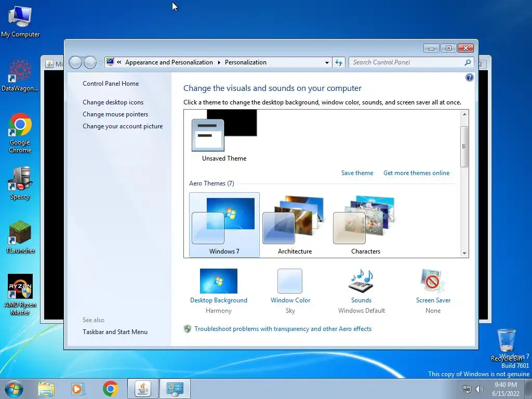Open the Window Color Sky swatch
Image resolution: width=532 pixels, height=399 pixels.
[290, 281]
